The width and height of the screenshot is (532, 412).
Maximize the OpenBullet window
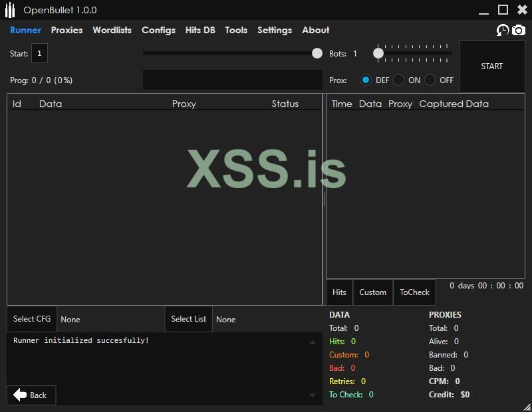[x=503, y=10]
